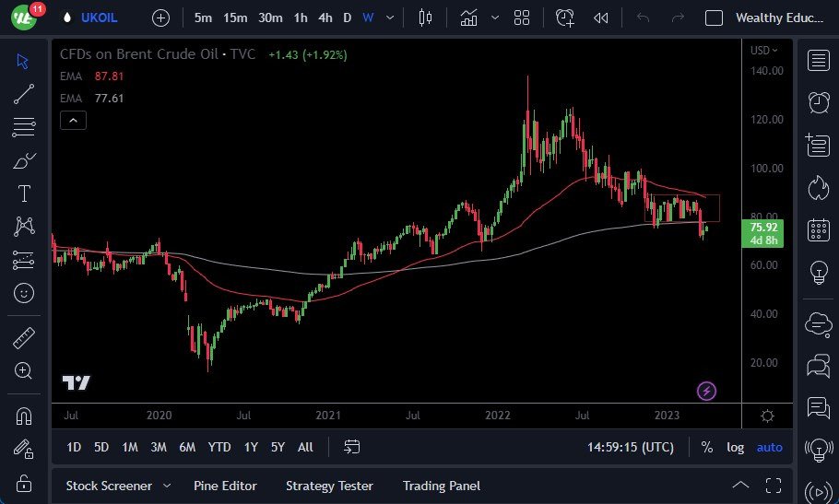839x504 pixels.
Task: Select the arrow cursor tool
Action: 22,61
